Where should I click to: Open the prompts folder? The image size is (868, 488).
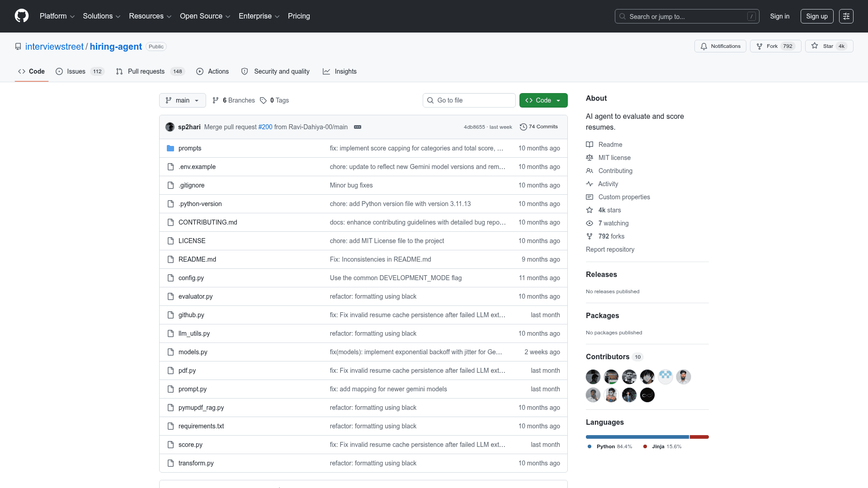(189, 148)
